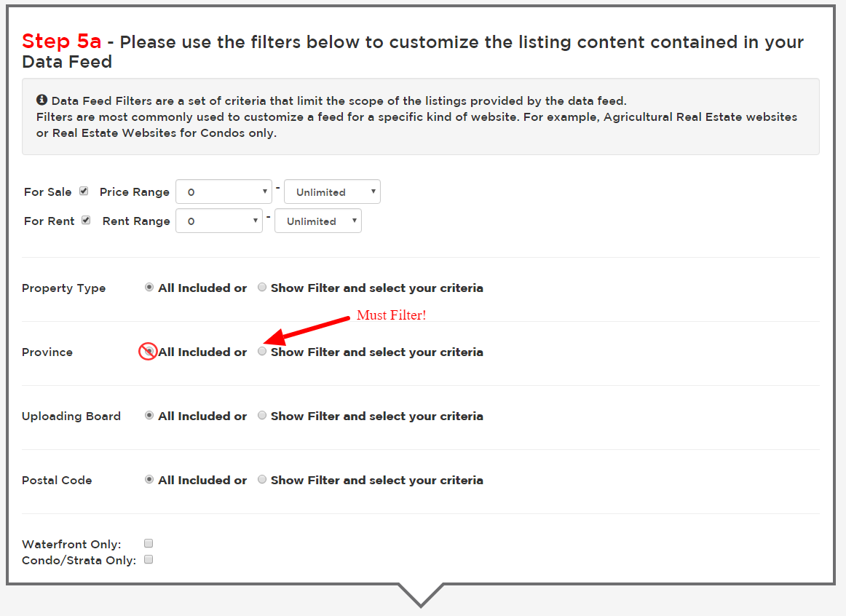Choose Province Show Filter radio button
This screenshot has height=616, width=846.
point(262,352)
